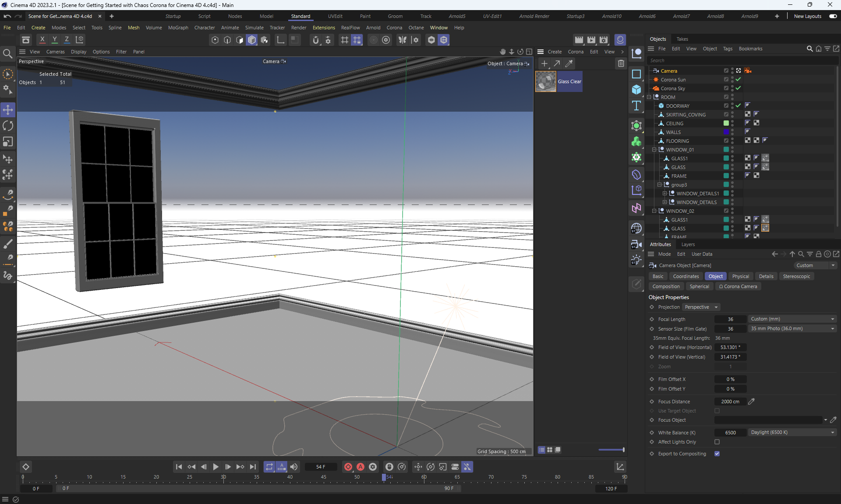841x504 pixels.
Task: Select the Move tool in left toolbar
Action: (x=8, y=109)
